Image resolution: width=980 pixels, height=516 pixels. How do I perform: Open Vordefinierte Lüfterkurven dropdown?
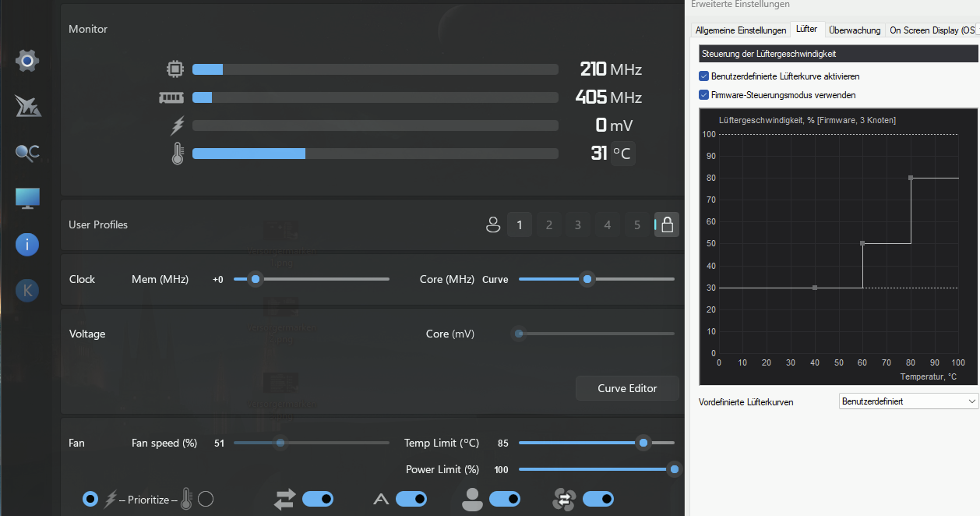pos(908,401)
